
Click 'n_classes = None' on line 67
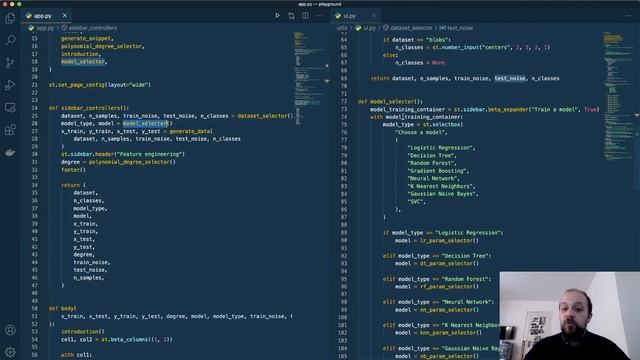(420, 63)
